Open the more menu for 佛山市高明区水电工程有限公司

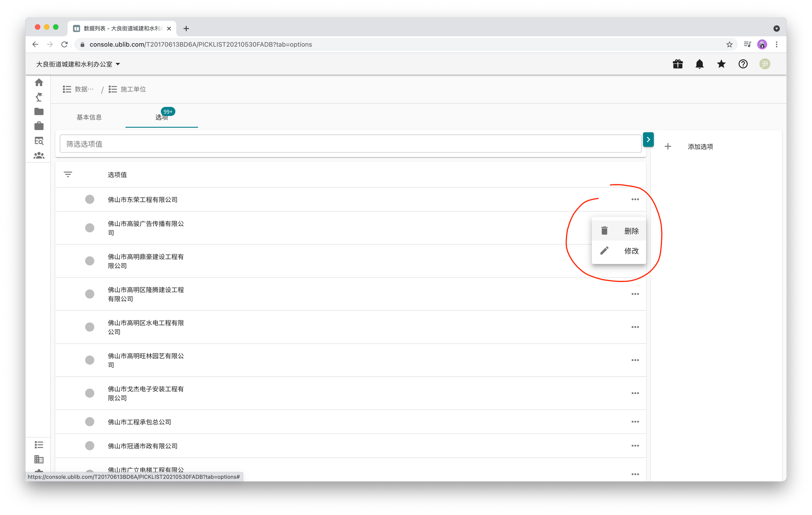[635, 327]
